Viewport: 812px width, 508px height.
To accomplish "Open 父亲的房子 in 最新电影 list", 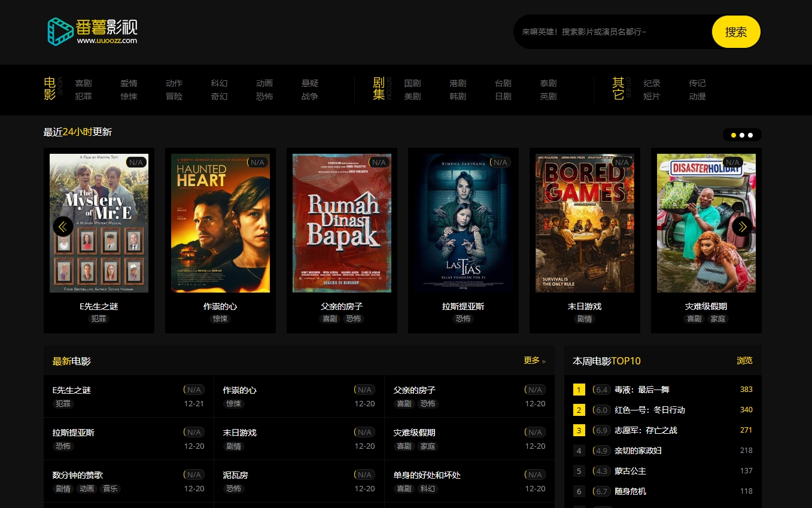I will point(414,390).
